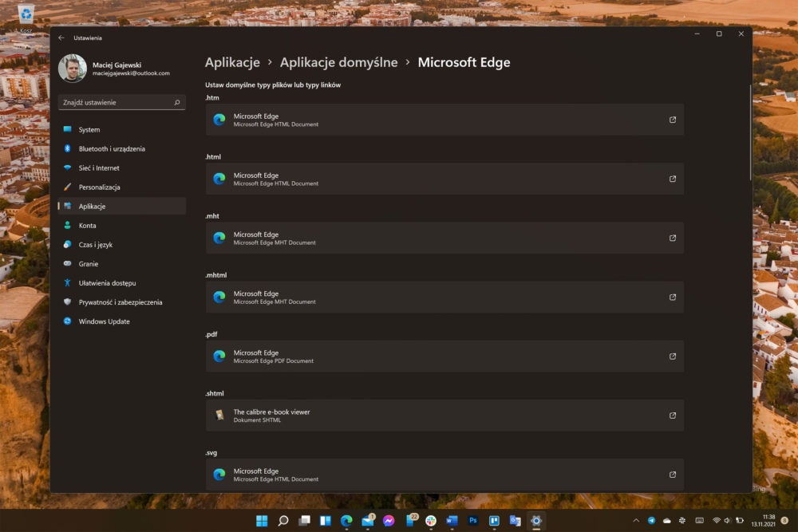The image size is (798, 532).
Task: Select the Aplikacje category in the sidebar
Action: [x=121, y=206]
